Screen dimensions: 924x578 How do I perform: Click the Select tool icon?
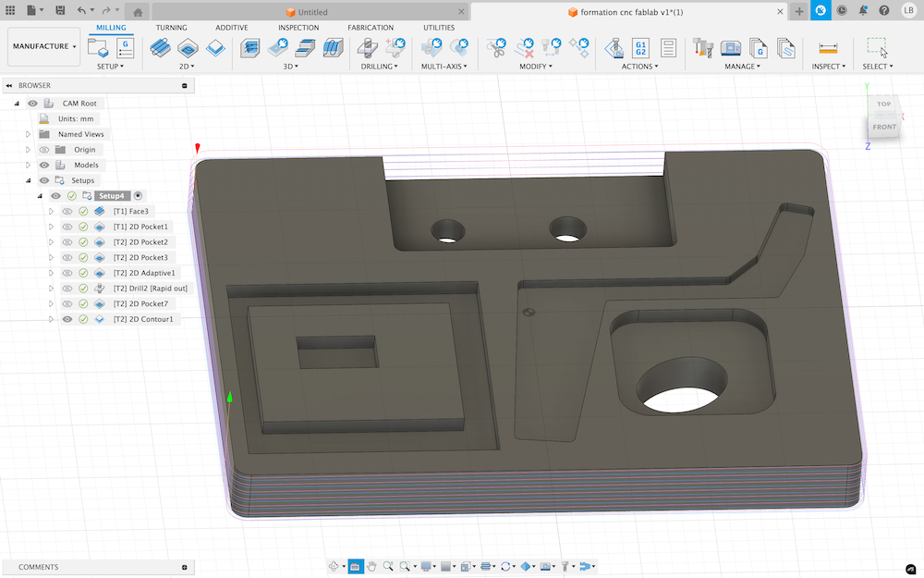tap(877, 47)
